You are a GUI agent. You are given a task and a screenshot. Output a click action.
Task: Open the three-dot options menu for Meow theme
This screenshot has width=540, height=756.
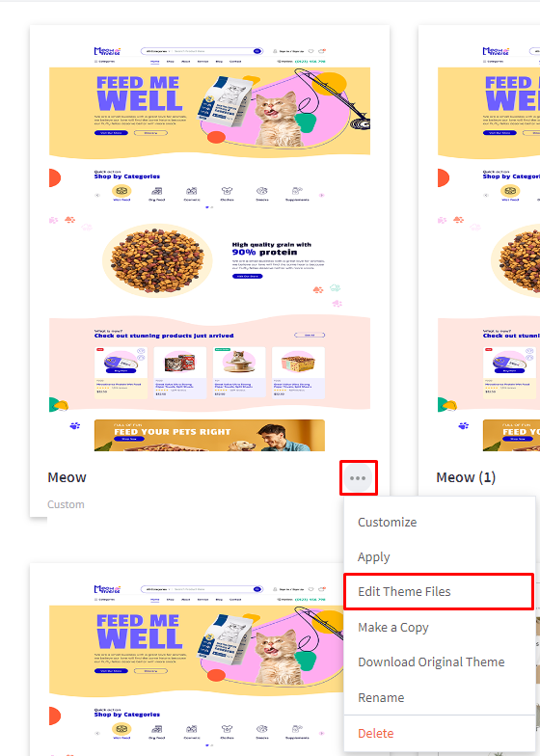click(x=358, y=478)
